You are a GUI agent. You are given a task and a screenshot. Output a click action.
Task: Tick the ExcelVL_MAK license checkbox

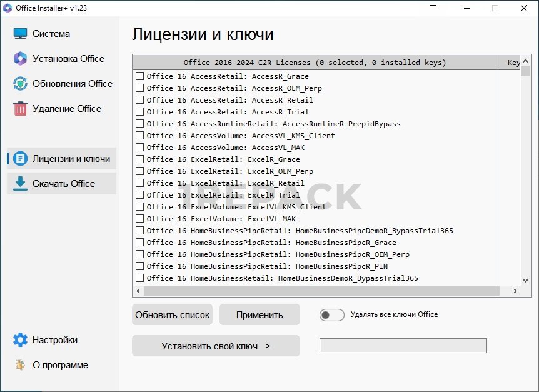point(140,219)
